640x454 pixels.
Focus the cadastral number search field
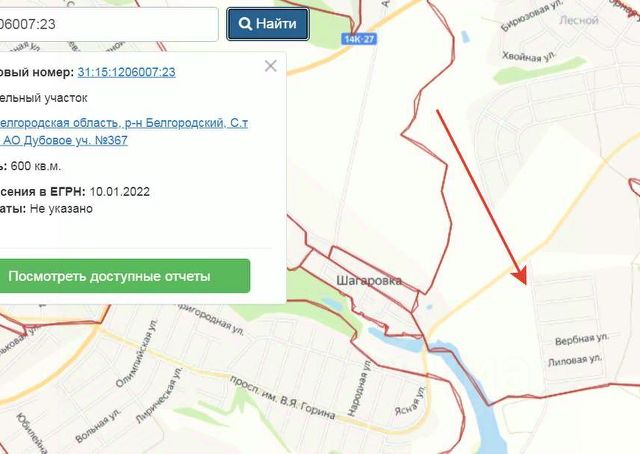(x=108, y=24)
